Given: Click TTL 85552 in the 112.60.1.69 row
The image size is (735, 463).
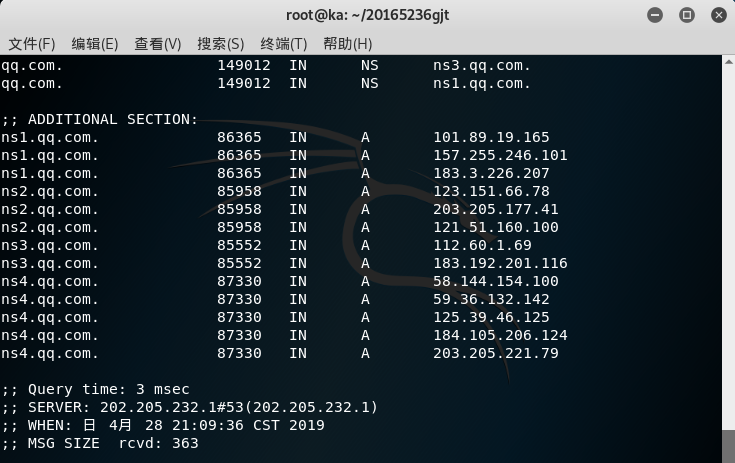Looking at the screenshot, I should coord(239,245).
